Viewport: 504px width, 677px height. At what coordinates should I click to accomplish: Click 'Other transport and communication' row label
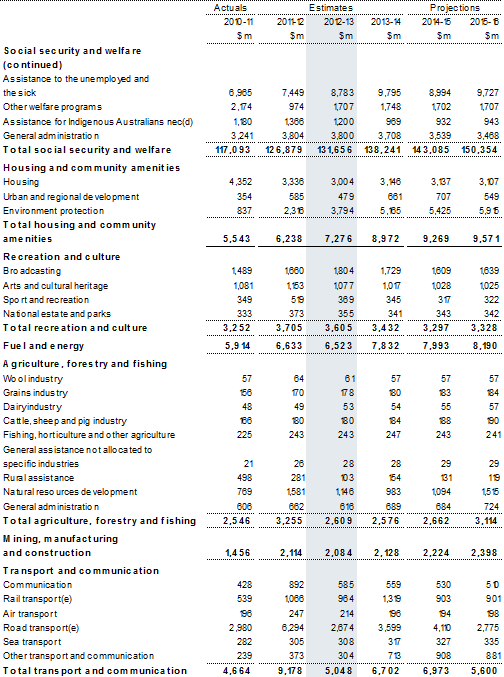(78, 656)
